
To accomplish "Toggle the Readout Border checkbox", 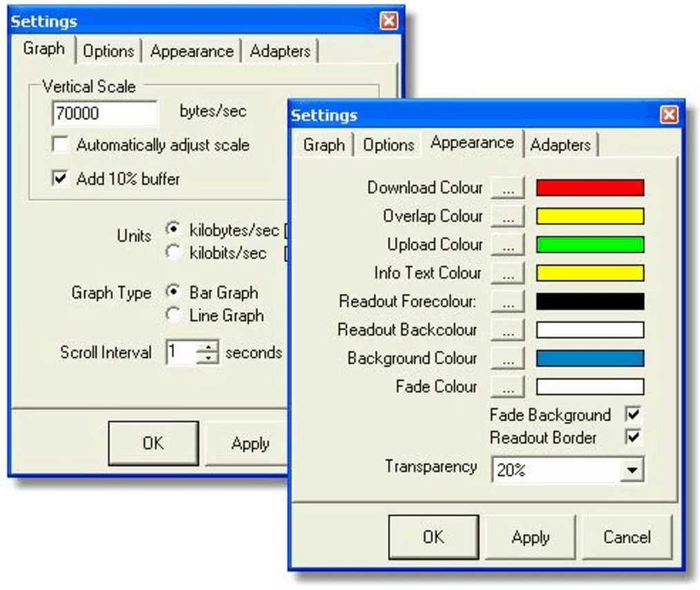I will (633, 437).
